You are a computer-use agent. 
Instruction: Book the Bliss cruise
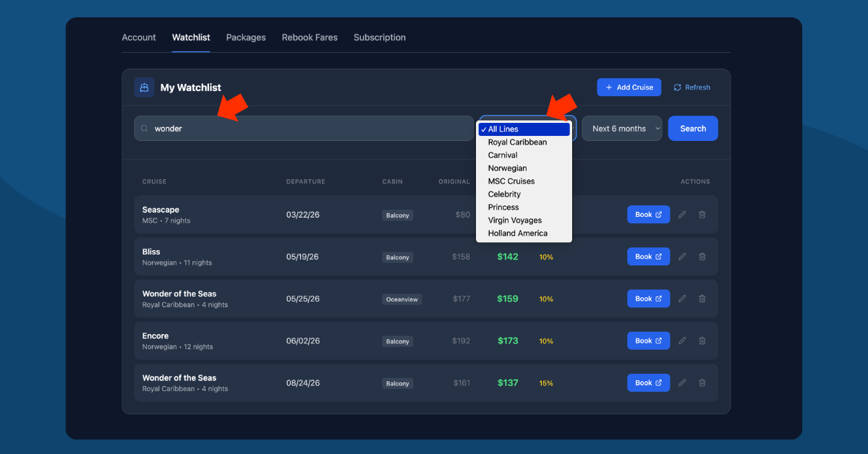click(x=648, y=257)
